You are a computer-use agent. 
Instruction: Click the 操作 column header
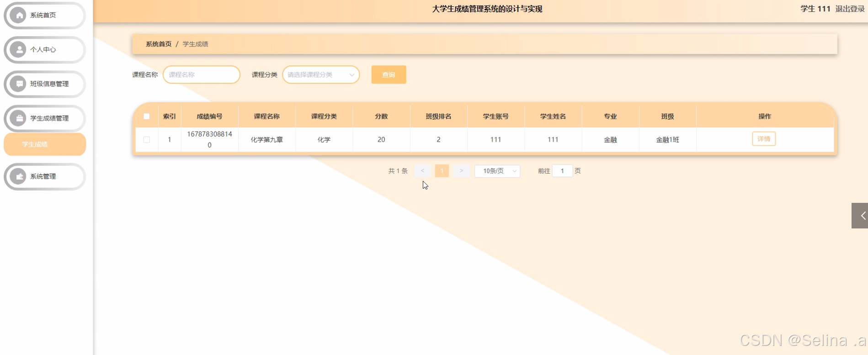pyautogui.click(x=765, y=117)
